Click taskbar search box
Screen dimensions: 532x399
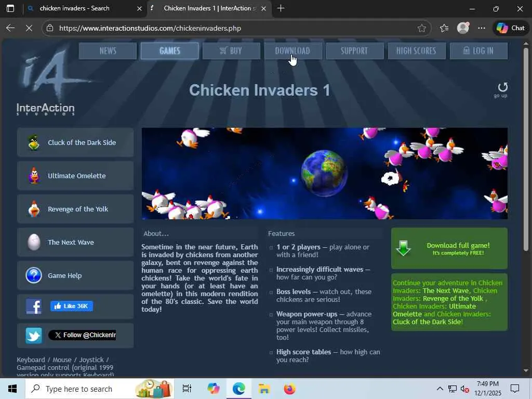[100, 389]
